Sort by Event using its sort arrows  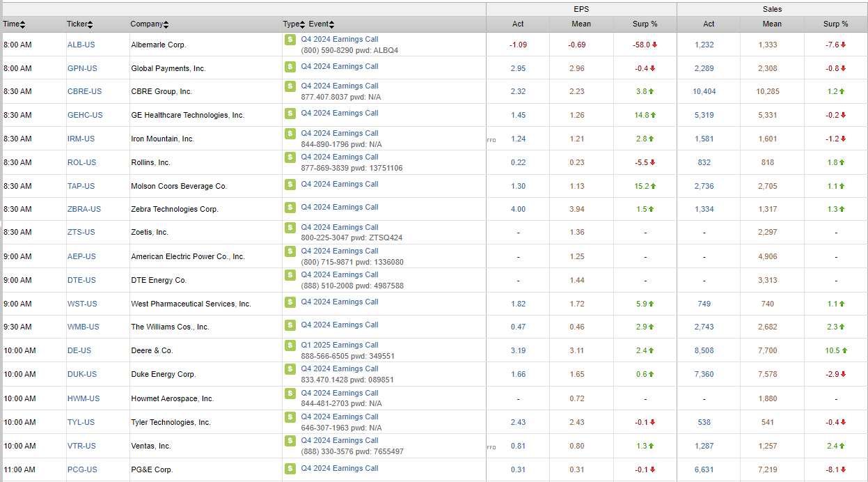point(332,24)
